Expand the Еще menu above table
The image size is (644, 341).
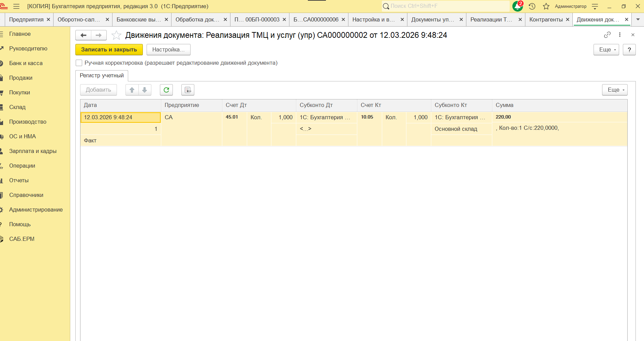[615, 90]
